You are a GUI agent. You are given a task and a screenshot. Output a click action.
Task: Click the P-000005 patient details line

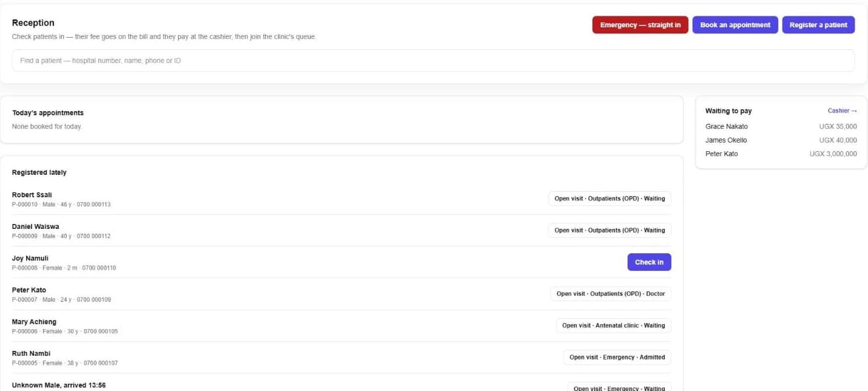pos(65,363)
